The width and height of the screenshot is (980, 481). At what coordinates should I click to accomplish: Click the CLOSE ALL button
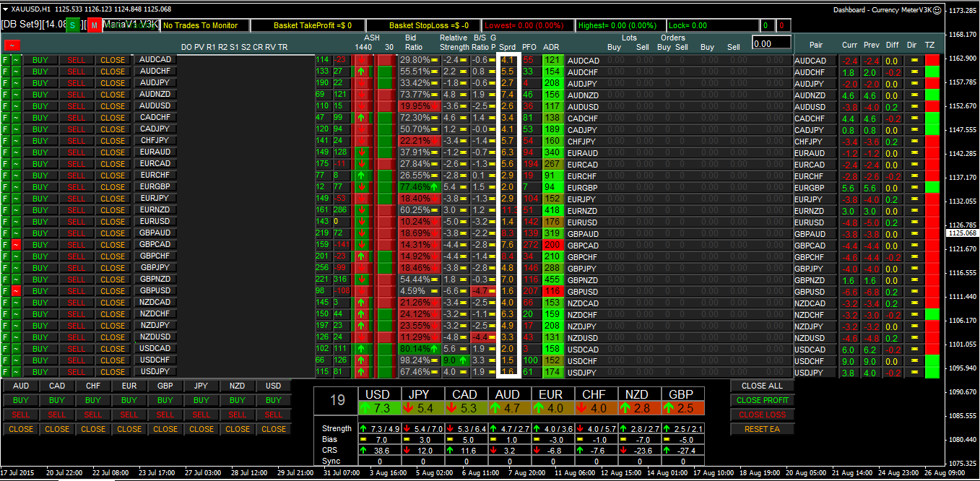coord(762,386)
